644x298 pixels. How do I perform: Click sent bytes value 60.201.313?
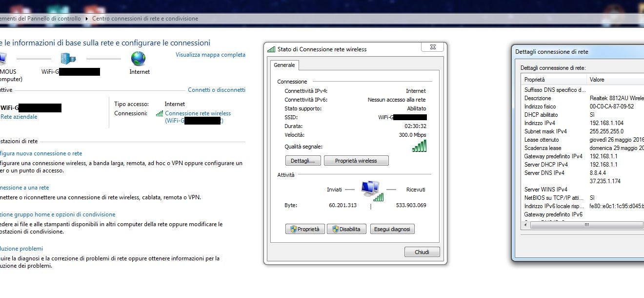click(342, 205)
